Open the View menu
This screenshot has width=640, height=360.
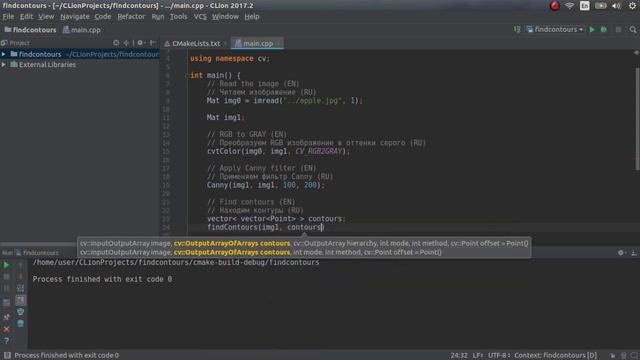(46, 16)
